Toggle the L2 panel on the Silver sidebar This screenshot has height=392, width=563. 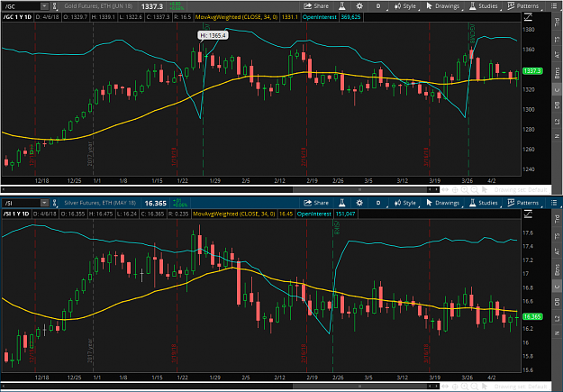click(557, 318)
